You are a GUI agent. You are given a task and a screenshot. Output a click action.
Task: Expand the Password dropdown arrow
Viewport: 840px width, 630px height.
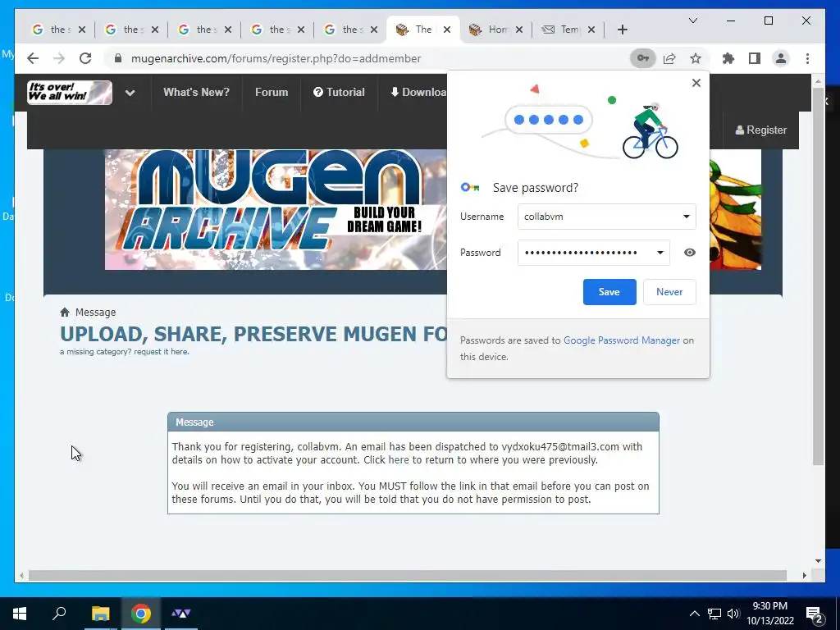[660, 253]
